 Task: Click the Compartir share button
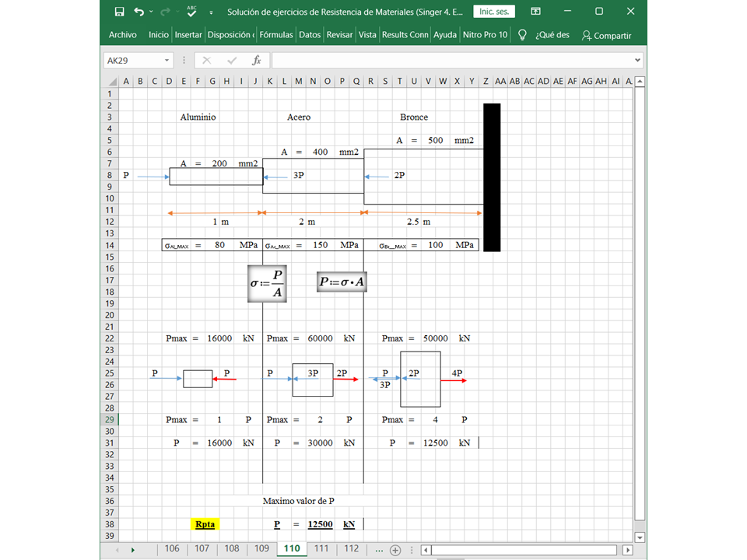coord(606,35)
